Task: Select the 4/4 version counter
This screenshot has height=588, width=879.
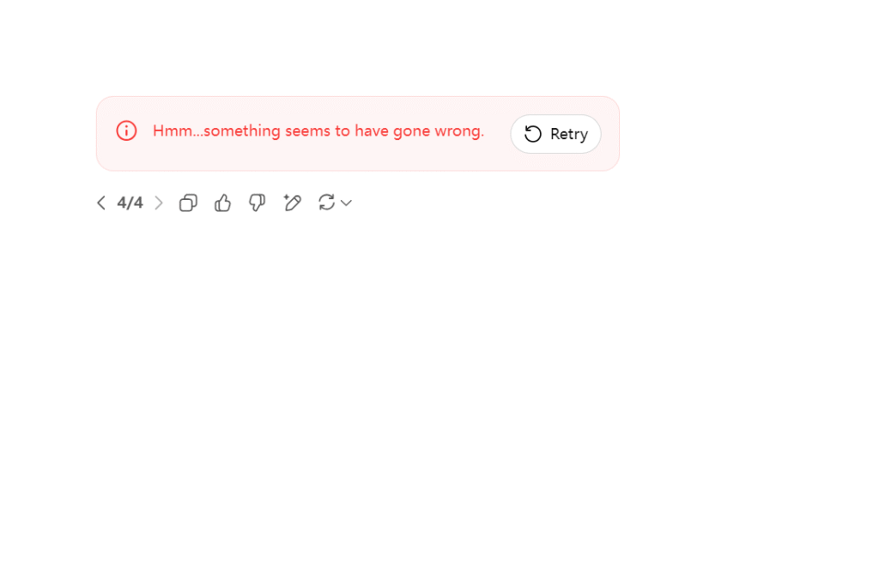Action: (130, 203)
